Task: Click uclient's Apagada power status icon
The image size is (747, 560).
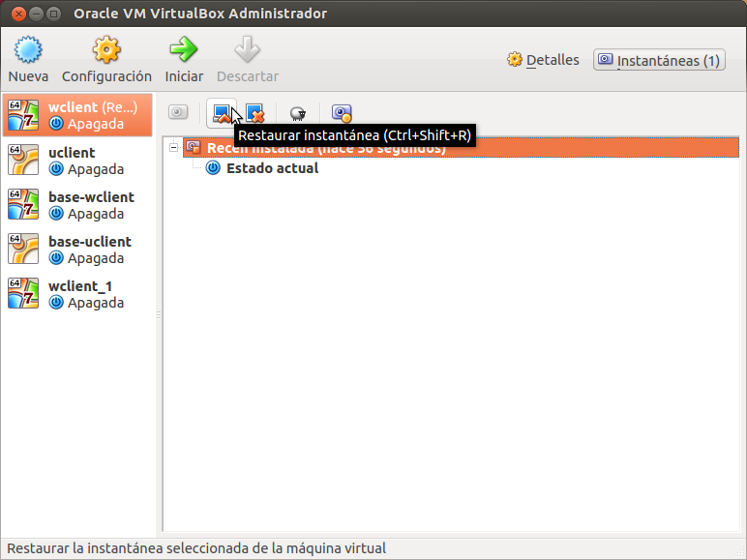Action: coord(56,168)
